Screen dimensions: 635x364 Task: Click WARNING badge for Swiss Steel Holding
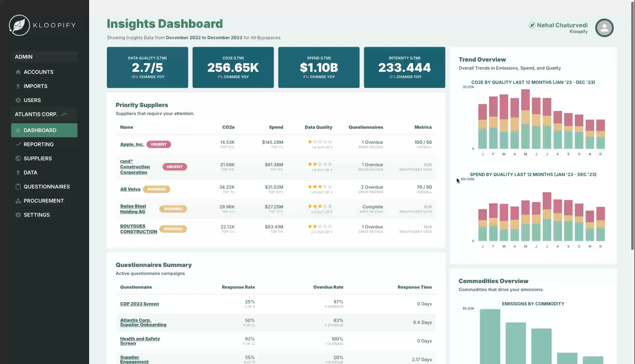(173, 209)
